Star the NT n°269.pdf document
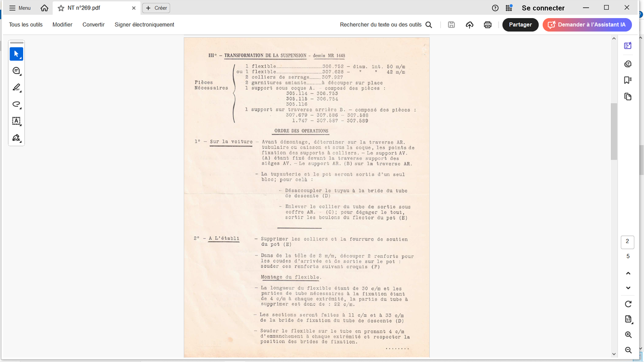The width and height of the screenshot is (644, 362). tap(61, 8)
